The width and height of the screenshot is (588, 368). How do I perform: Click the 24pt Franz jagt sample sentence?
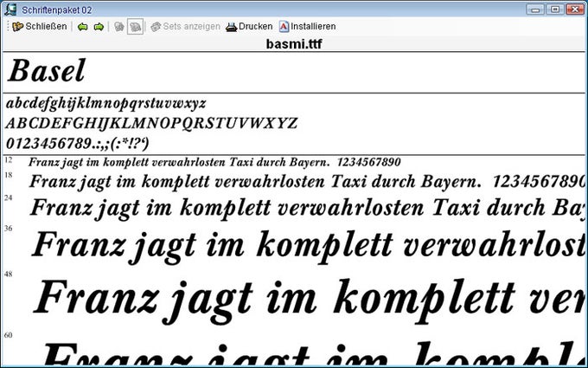[x=307, y=208]
